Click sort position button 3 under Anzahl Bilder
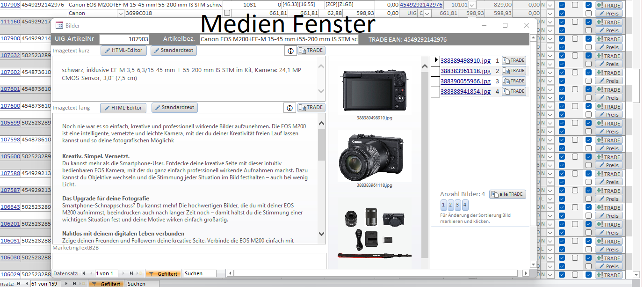The image size is (644, 287). point(458,205)
